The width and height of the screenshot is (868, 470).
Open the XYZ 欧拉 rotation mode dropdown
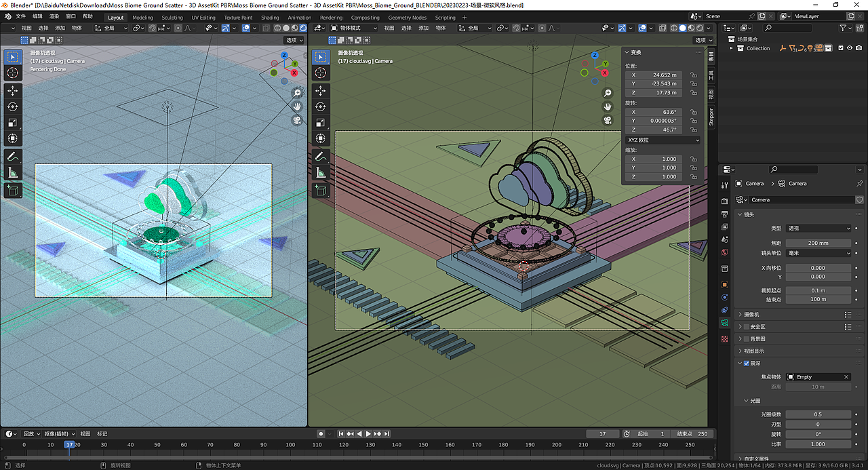coord(663,140)
